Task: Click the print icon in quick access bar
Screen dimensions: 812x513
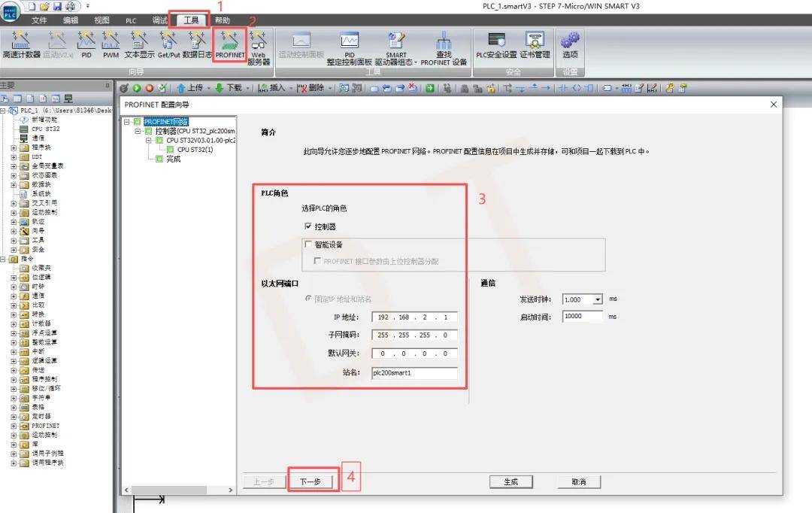Action: click(x=71, y=6)
